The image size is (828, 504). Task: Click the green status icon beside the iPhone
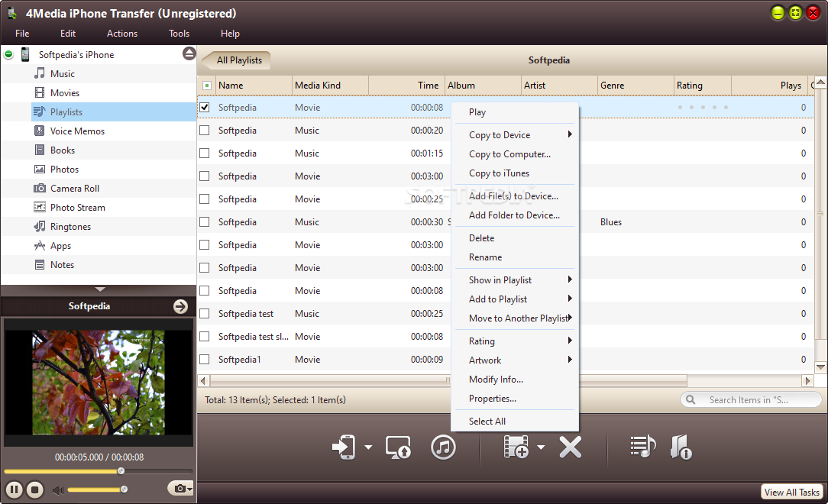pyautogui.click(x=8, y=54)
